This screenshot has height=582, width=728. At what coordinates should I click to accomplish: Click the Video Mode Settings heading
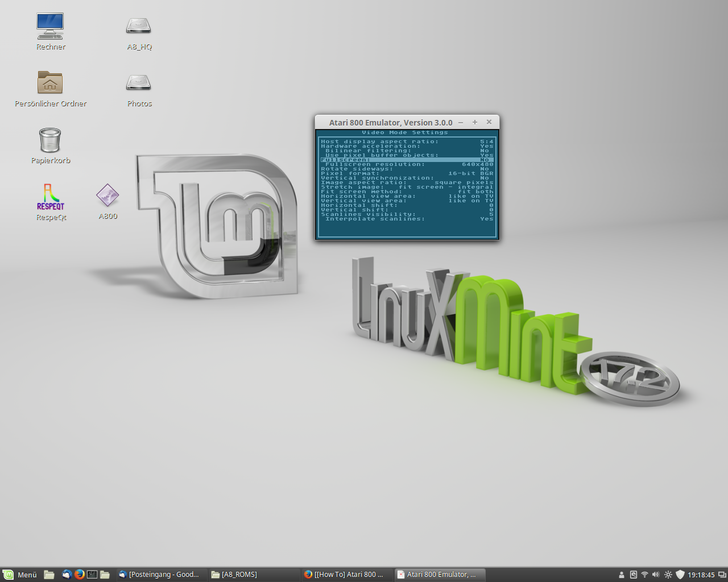coord(405,132)
